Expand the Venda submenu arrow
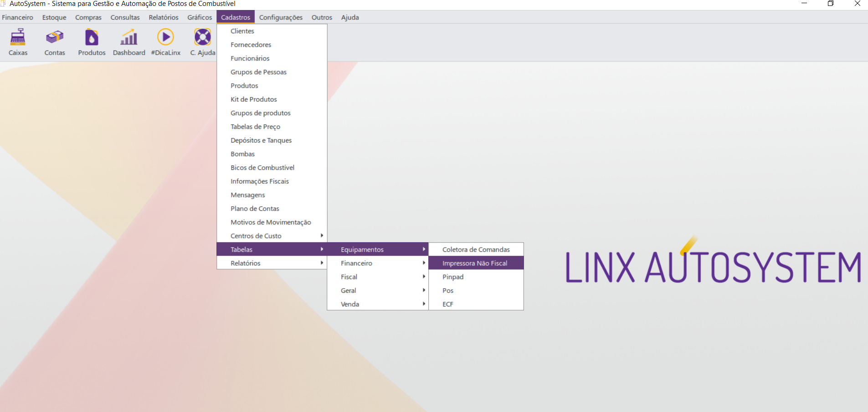This screenshot has height=412, width=868. click(424, 304)
